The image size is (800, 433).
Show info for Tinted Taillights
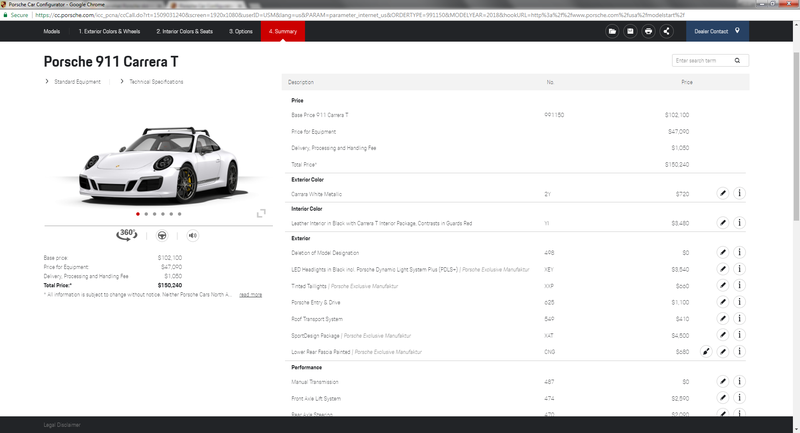[x=739, y=286]
